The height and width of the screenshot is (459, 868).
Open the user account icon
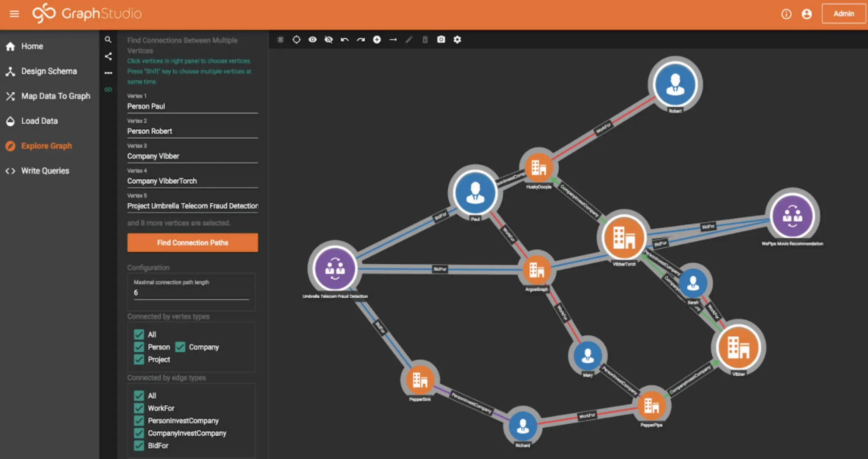point(807,14)
